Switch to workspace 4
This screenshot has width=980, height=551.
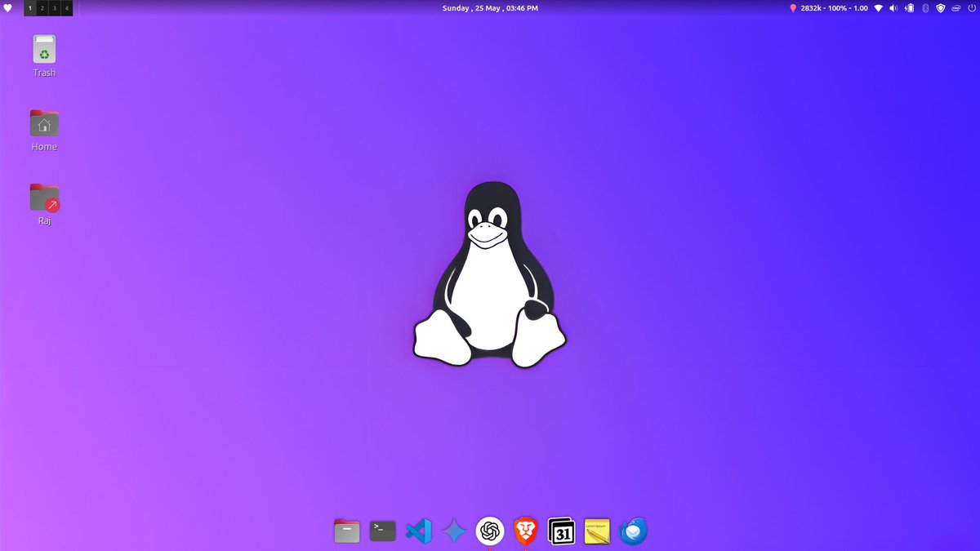pos(67,8)
